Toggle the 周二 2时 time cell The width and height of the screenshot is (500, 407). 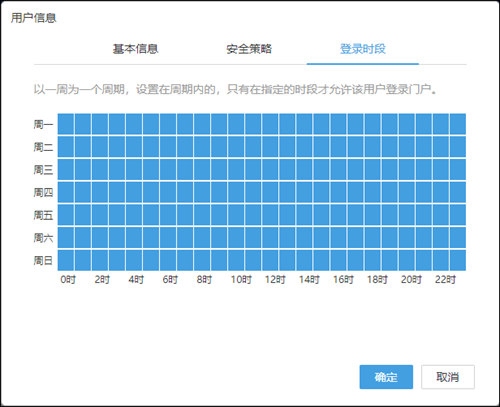100,147
